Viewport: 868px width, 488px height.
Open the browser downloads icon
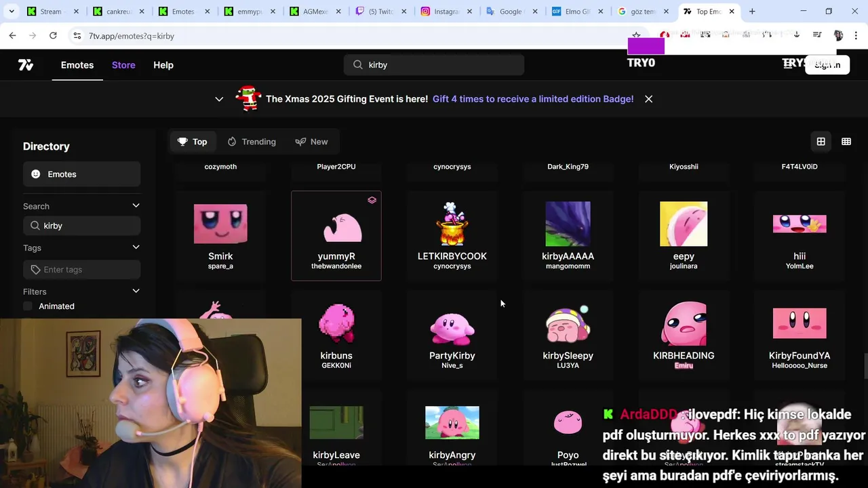pos(796,35)
